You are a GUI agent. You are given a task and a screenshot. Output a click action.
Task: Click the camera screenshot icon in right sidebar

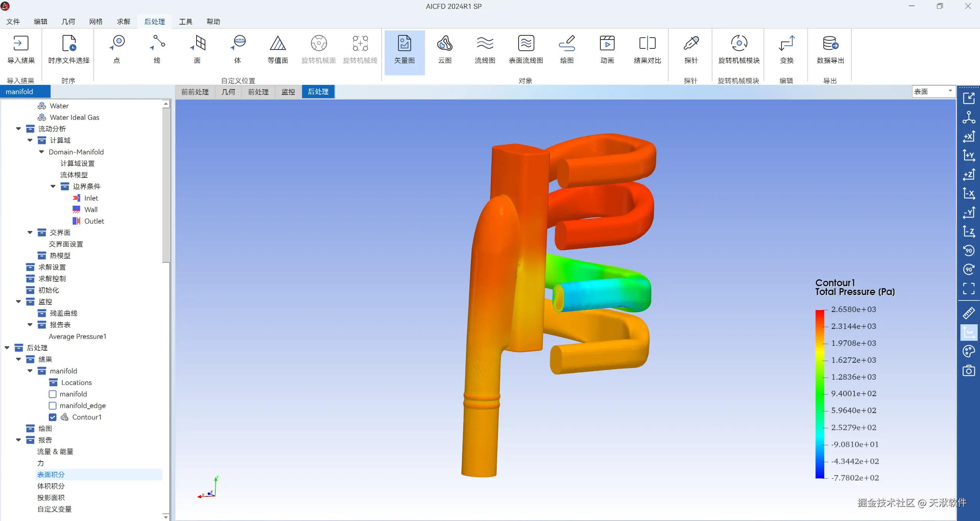pos(968,371)
